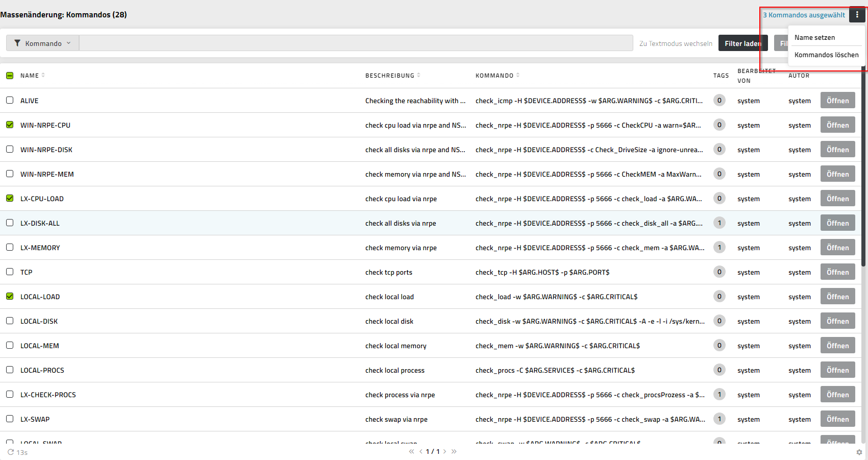Click tag count badge for LX-DISK-ALL
This screenshot has width=868, height=460.
click(x=720, y=223)
